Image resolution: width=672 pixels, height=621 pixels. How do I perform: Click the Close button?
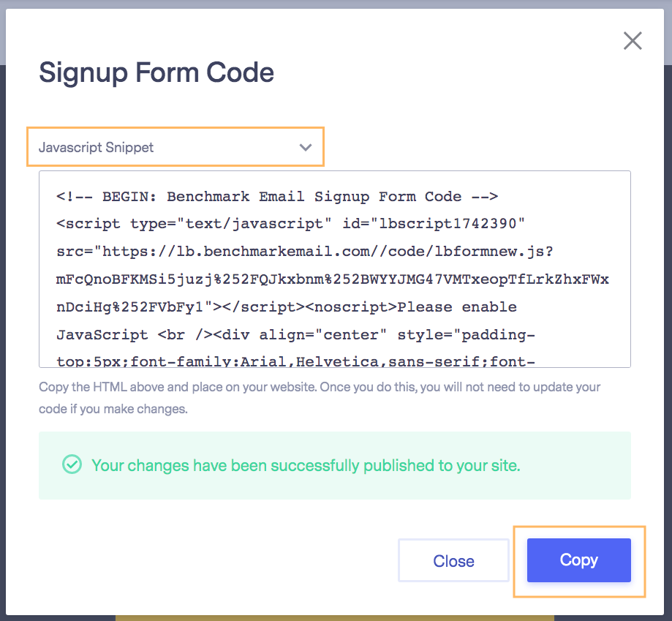coord(453,560)
